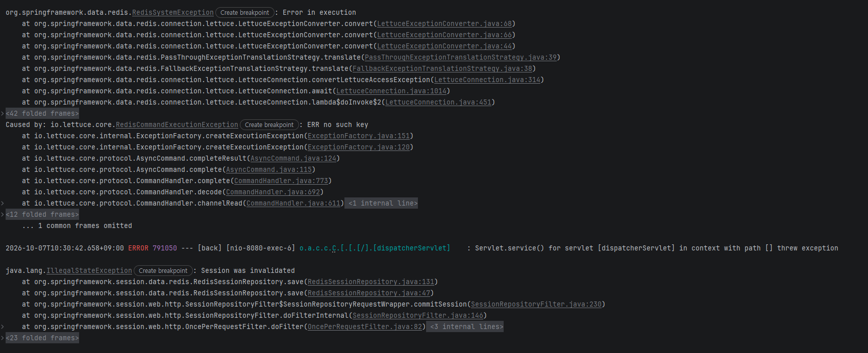
Task: Open SessionRepositoryFilter.java:230 link
Action: pyautogui.click(x=536, y=304)
